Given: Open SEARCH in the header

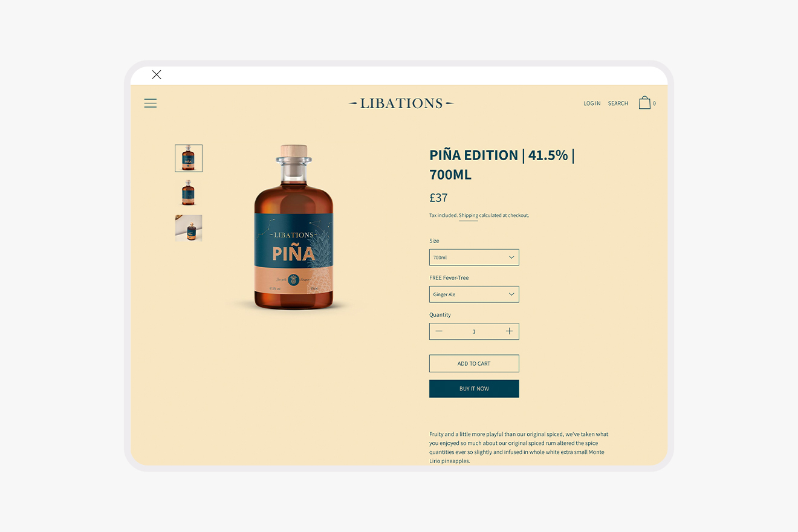Looking at the screenshot, I should [618, 103].
